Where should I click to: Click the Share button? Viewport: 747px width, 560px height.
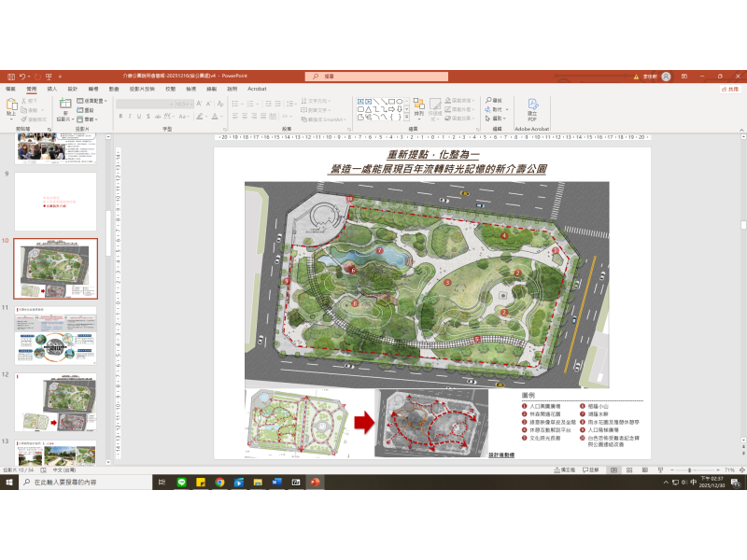(728, 89)
